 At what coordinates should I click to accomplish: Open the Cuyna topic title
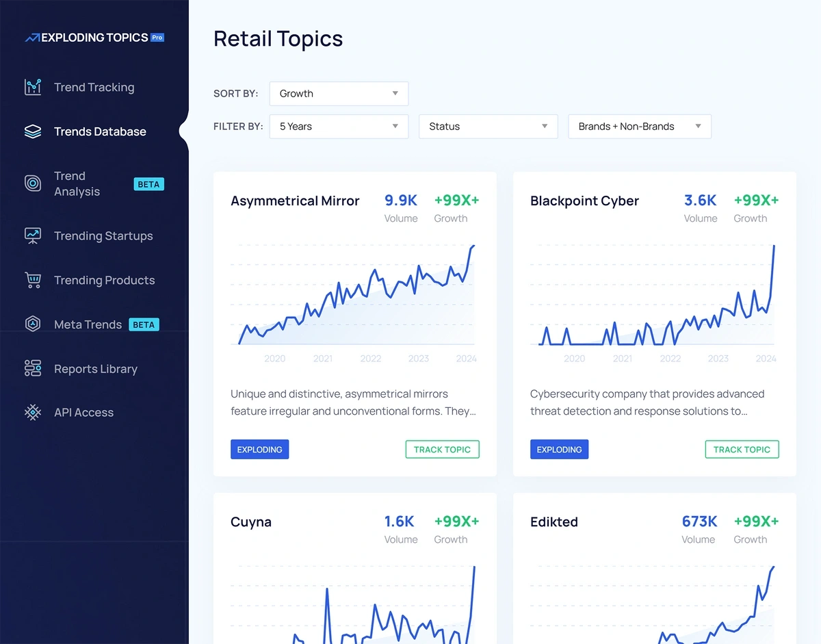251,521
